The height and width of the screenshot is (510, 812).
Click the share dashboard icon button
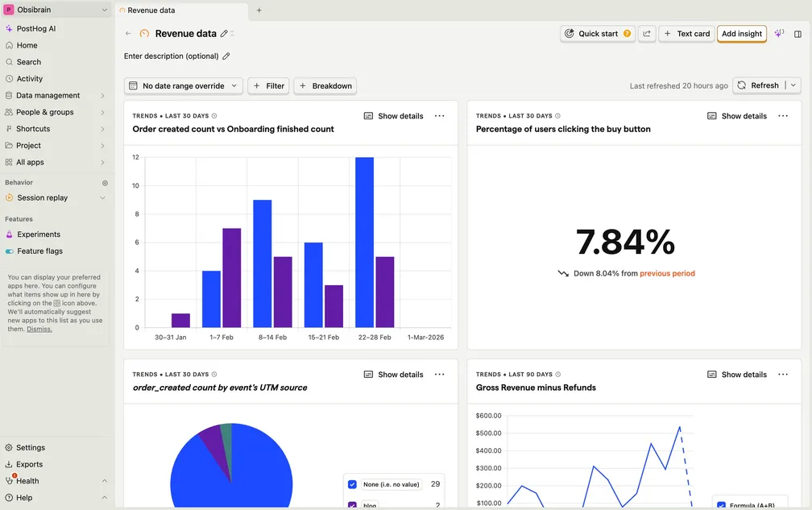tap(647, 34)
